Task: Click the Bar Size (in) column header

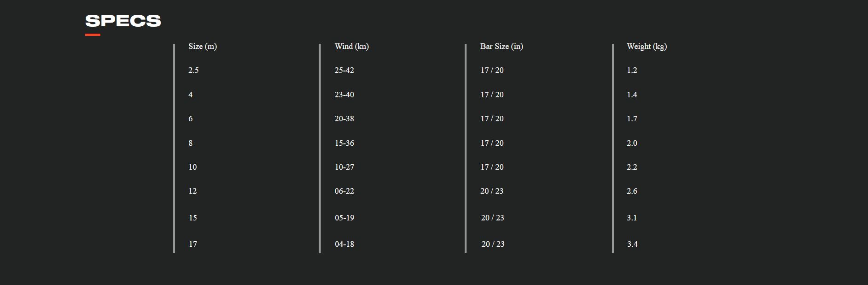Action: pos(501,46)
